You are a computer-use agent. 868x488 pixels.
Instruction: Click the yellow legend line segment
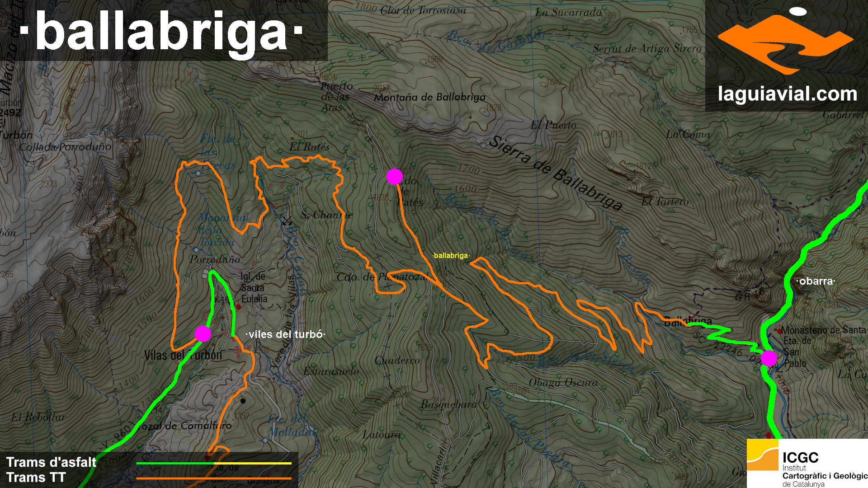252,463
